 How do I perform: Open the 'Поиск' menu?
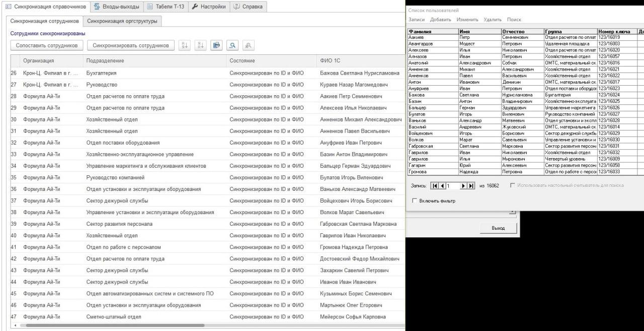[x=514, y=20]
